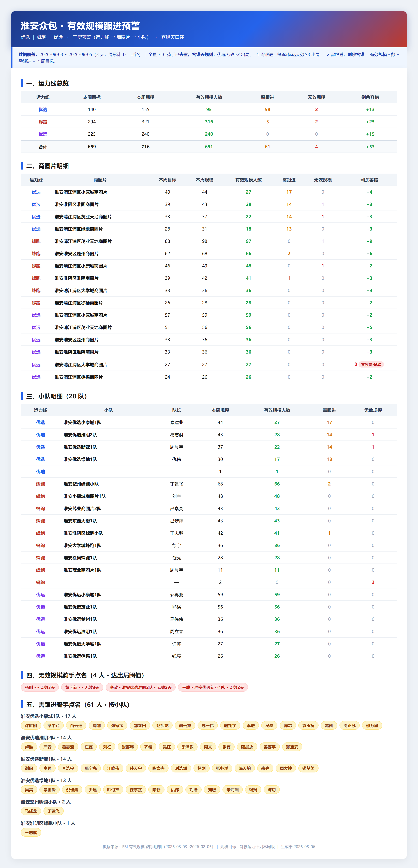Click 优远 row label in 运力线总览 table
This screenshot has width=418, height=868.
coord(43,134)
